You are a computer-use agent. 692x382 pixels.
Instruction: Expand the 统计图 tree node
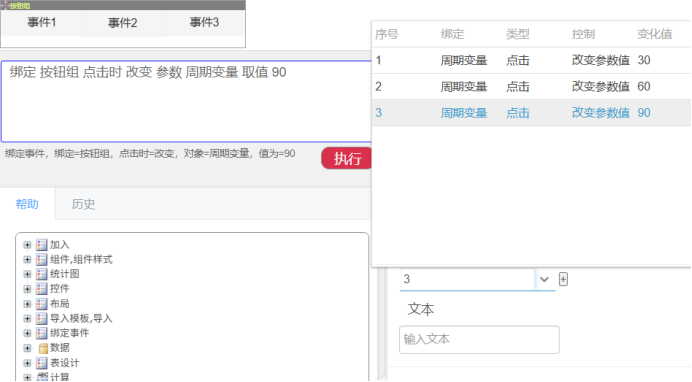point(27,274)
